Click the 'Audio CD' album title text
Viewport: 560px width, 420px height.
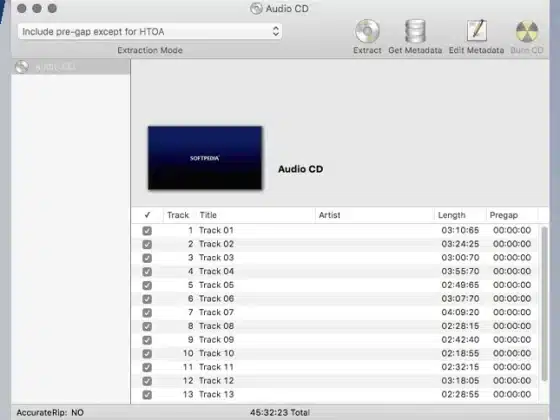click(x=300, y=169)
